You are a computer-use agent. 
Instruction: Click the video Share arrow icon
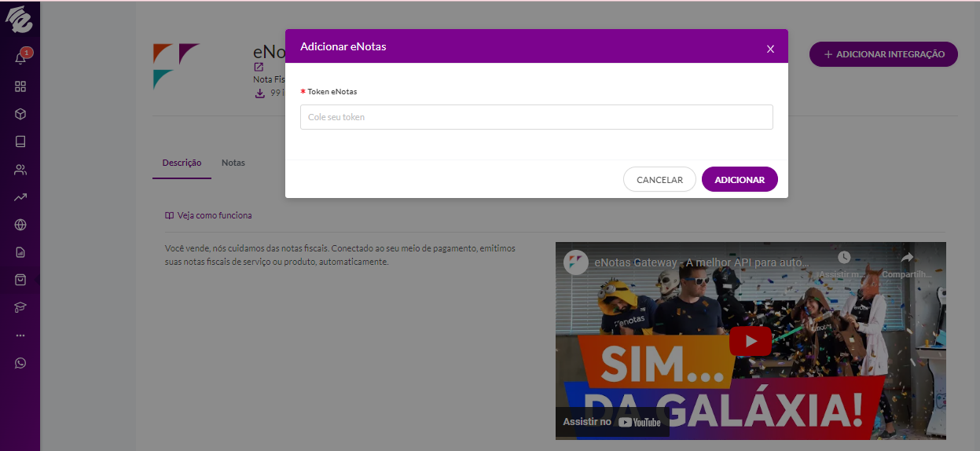tap(906, 258)
